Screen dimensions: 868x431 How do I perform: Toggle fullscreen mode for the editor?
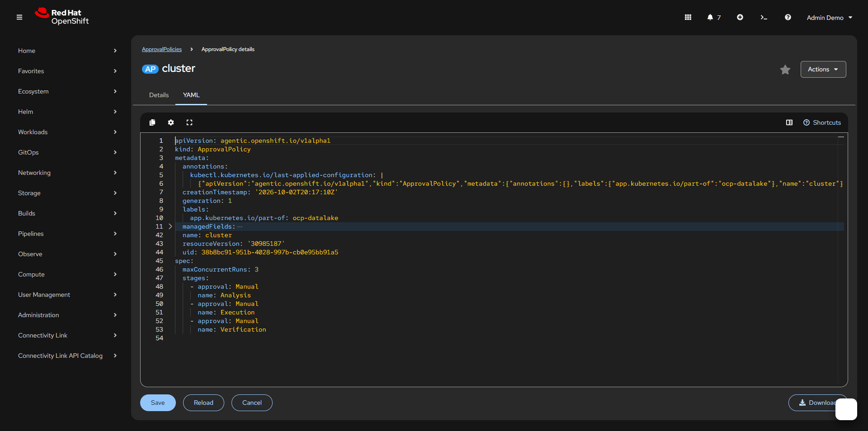pos(189,122)
